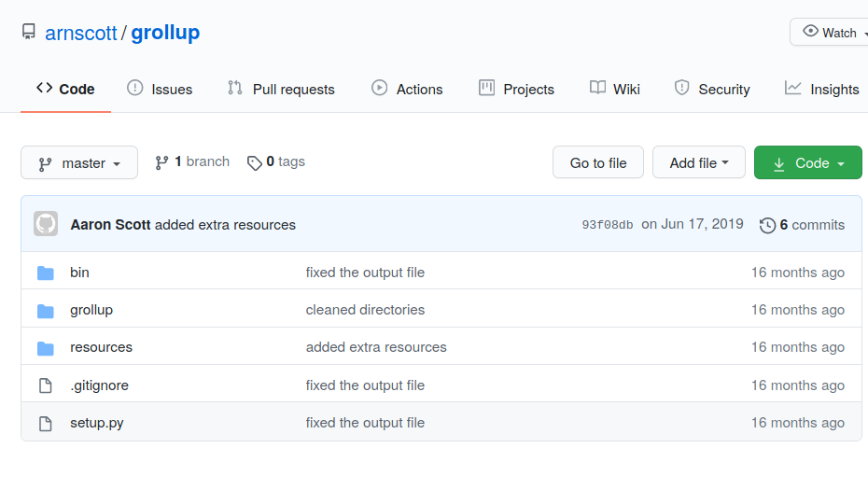The height and width of the screenshot is (504, 868).
Task: Click Aaron Scott's avatar thumbnail
Action: 46,224
